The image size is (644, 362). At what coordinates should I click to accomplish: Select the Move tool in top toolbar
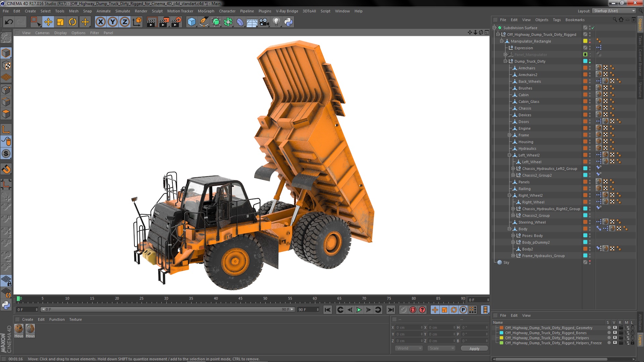point(48,22)
